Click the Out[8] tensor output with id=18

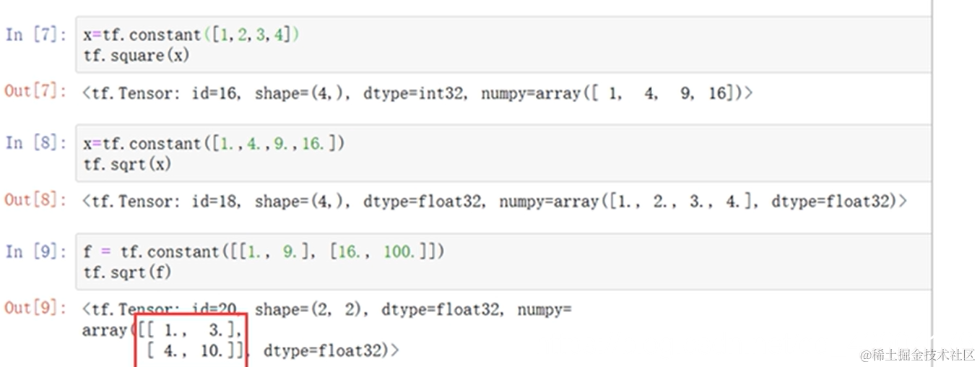click(495, 201)
